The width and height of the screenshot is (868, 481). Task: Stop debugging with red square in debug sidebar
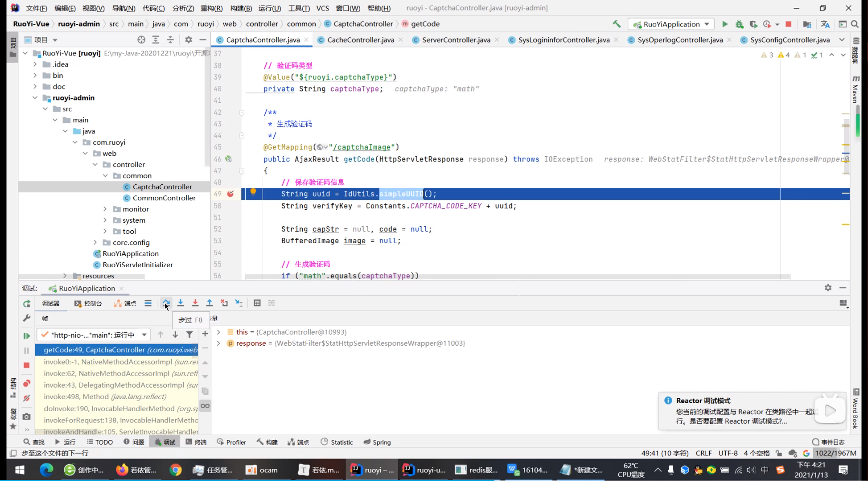[x=26, y=365]
